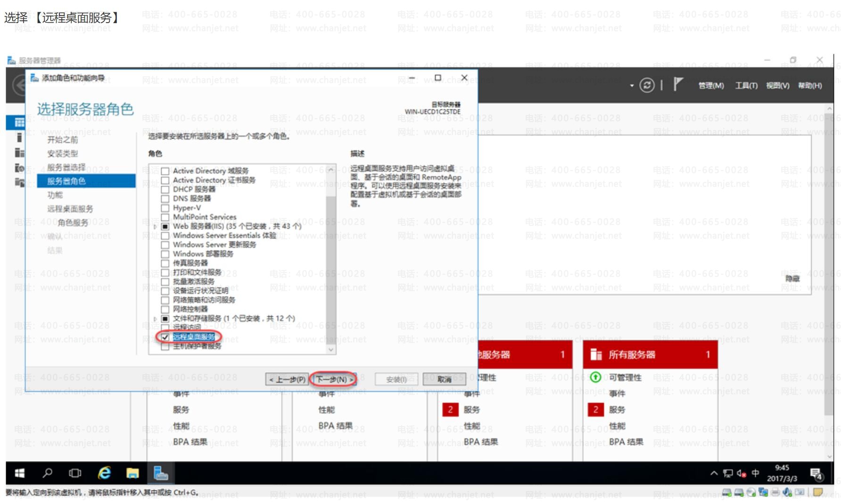Tick the Hyper-V role checkbox
Viewport: 841px width, 504px height.
(165, 207)
